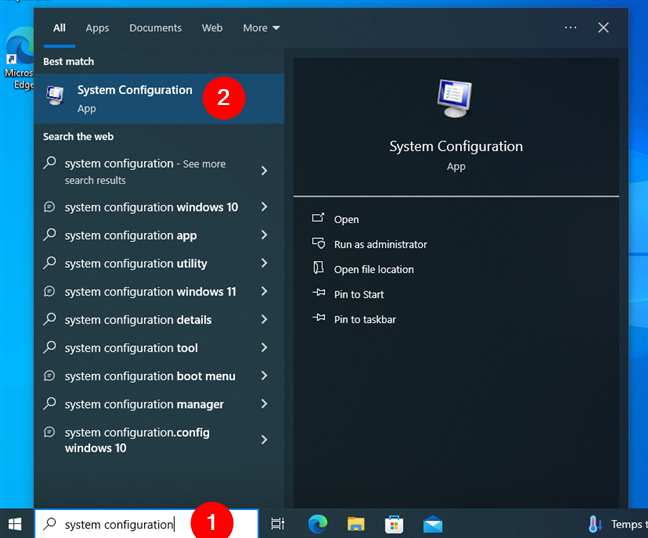Screen dimensions: 648x538
Task: Click the magnifier icon beside 'system configuration tool'
Action: coord(50,347)
